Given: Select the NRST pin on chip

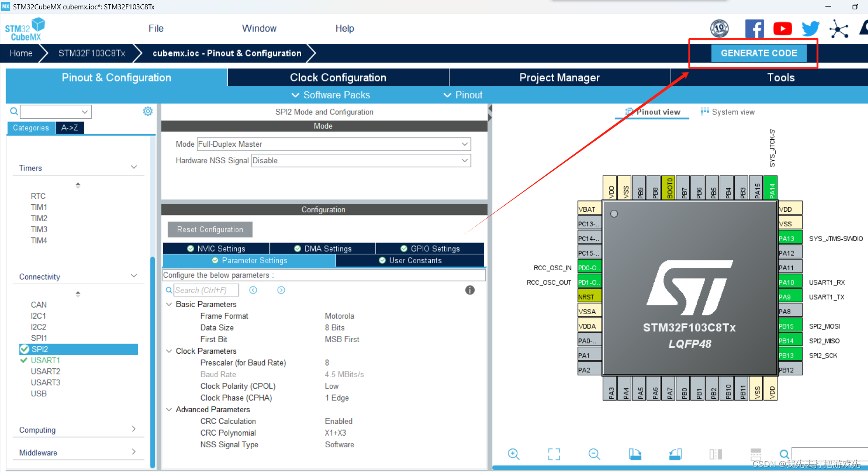Looking at the screenshot, I should click(589, 297).
